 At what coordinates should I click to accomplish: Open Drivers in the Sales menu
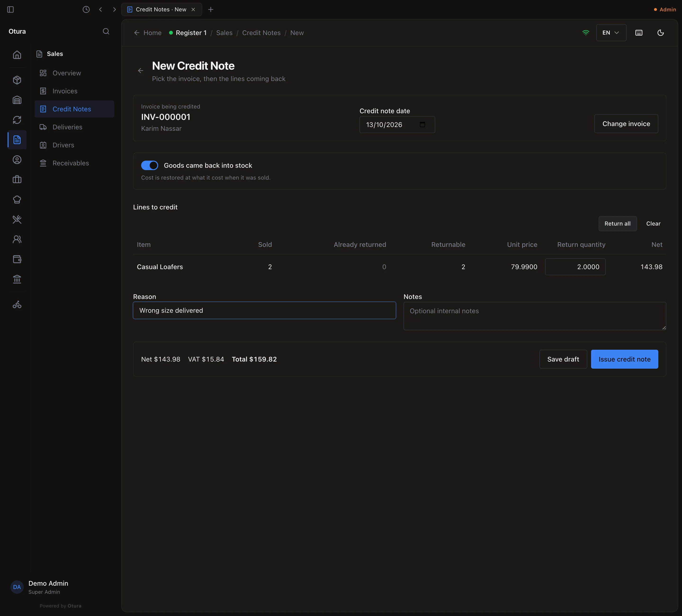pos(74,145)
